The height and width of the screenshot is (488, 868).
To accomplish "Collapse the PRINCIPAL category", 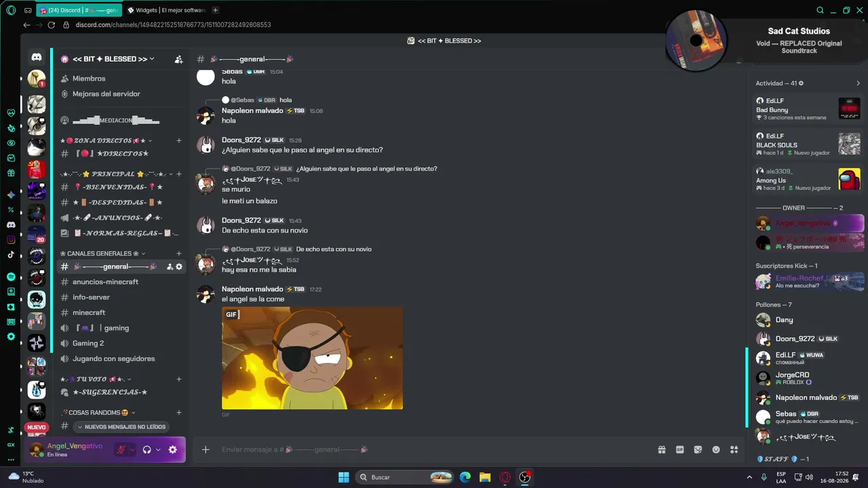I will (117, 174).
